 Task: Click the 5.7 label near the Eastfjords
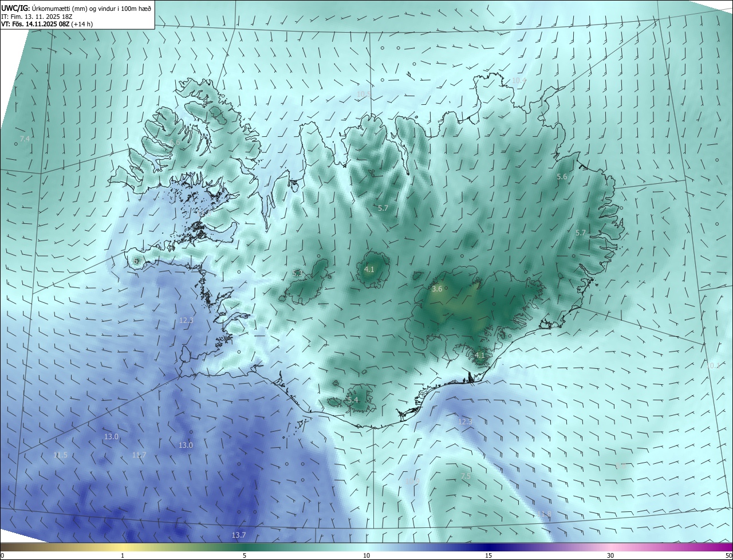(581, 233)
